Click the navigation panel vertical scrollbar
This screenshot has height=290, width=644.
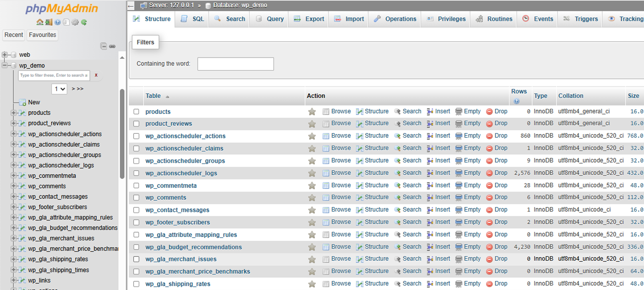point(122,134)
